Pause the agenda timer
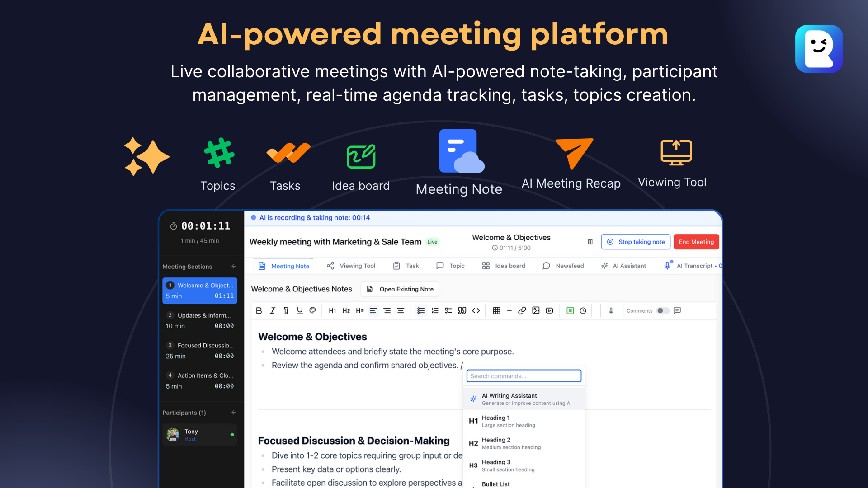Image resolution: width=868 pixels, height=488 pixels. [590, 242]
